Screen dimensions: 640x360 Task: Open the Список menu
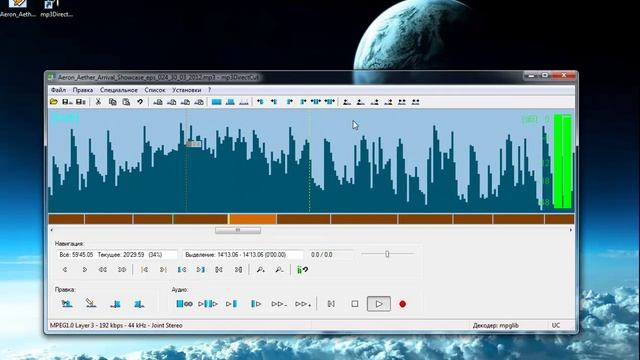click(155, 90)
